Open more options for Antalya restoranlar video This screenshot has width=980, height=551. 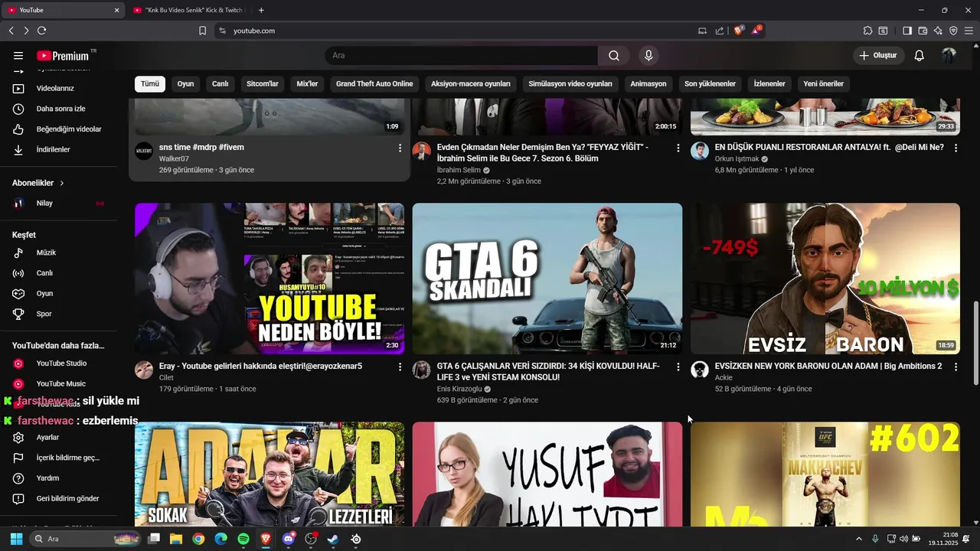click(x=955, y=148)
